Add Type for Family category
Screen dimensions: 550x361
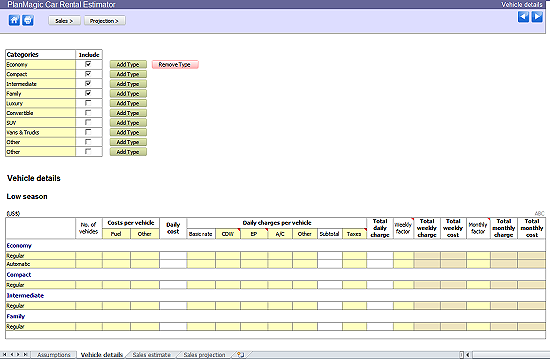coord(128,94)
